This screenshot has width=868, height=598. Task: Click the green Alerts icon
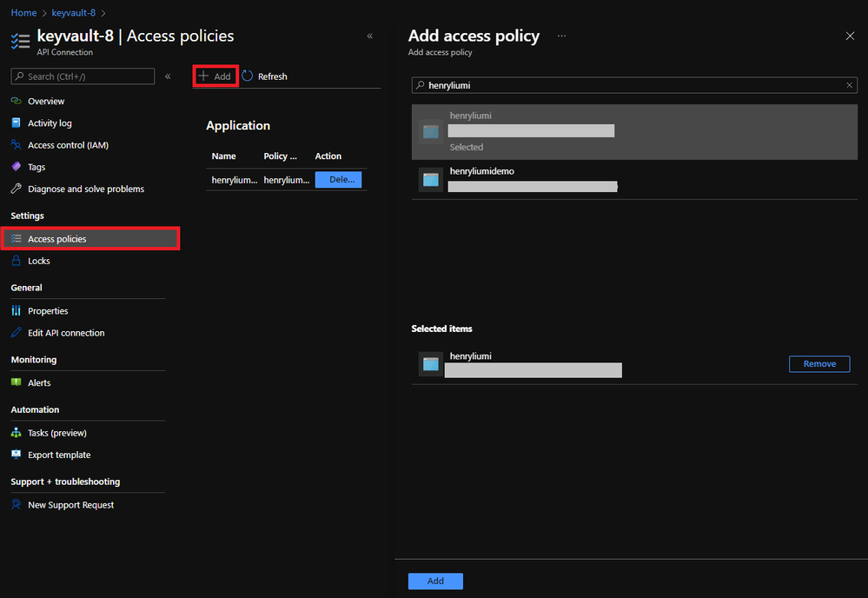[x=16, y=382]
